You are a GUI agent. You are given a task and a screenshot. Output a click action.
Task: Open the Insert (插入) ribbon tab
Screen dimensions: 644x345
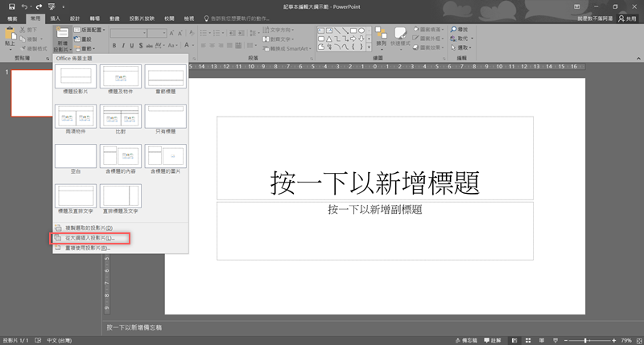click(x=56, y=18)
